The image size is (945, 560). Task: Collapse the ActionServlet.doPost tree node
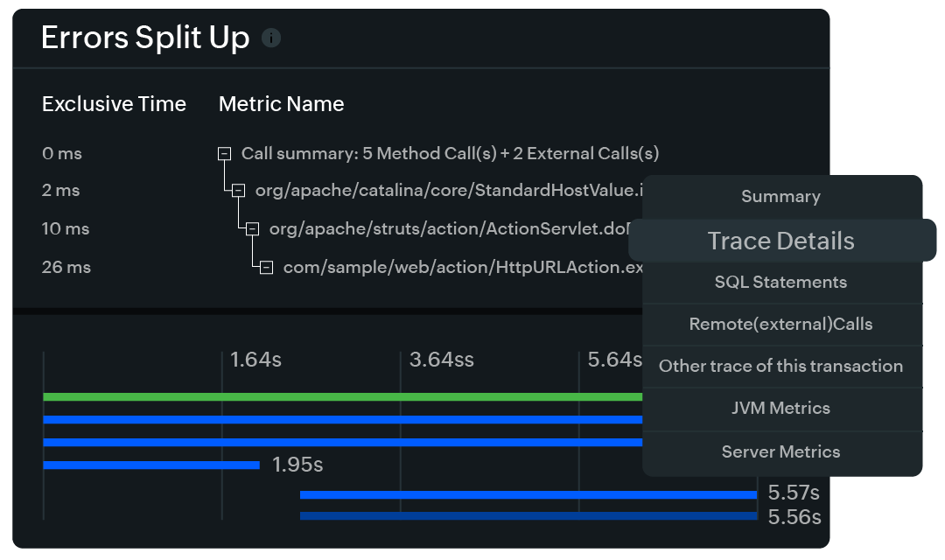[252, 228]
